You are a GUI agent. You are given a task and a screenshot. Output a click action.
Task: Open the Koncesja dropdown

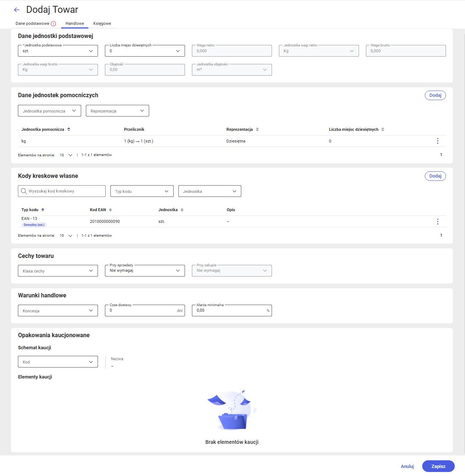[x=58, y=311]
